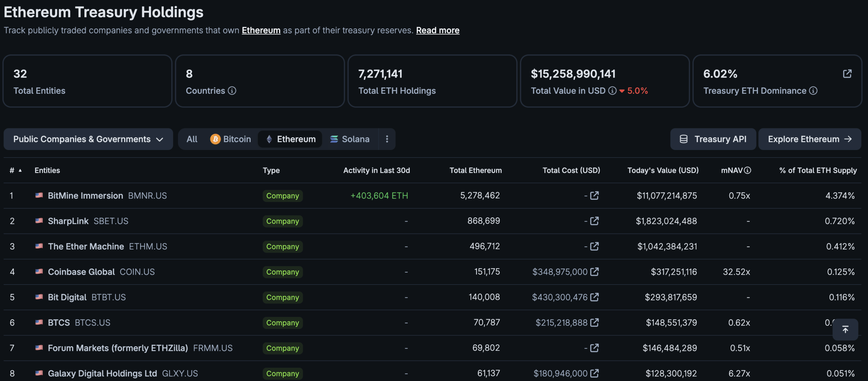
Task: Click BMNR.US ticker symbol
Action: pos(147,195)
